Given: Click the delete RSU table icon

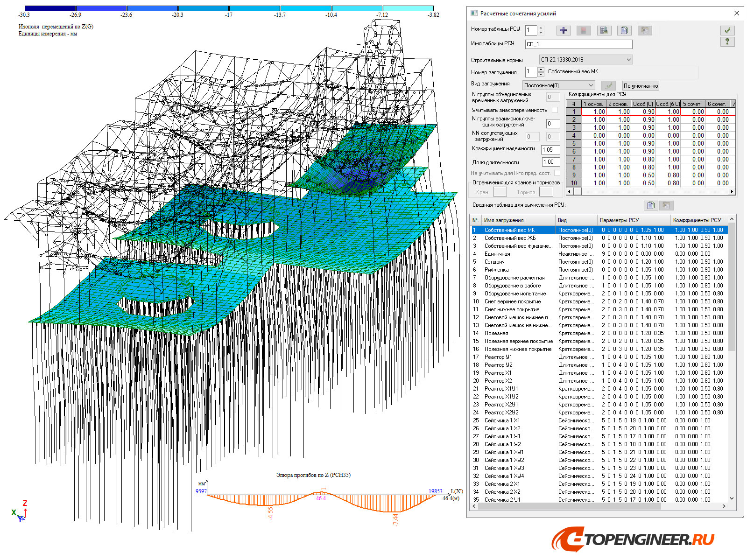Looking at the screenshot, I should pos(584,30).
